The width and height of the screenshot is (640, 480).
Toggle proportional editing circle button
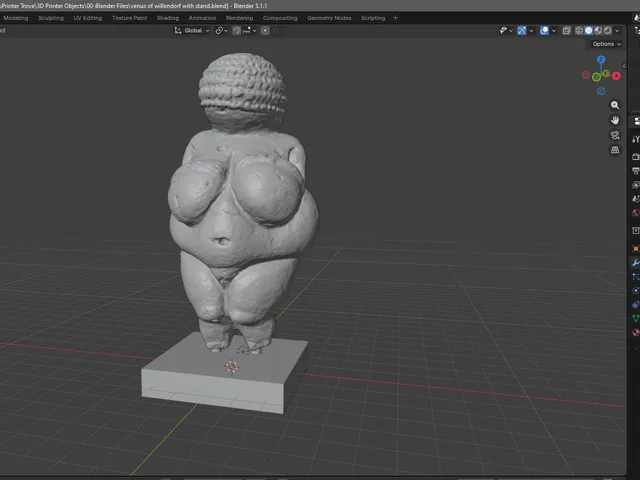tap(265, 31)
